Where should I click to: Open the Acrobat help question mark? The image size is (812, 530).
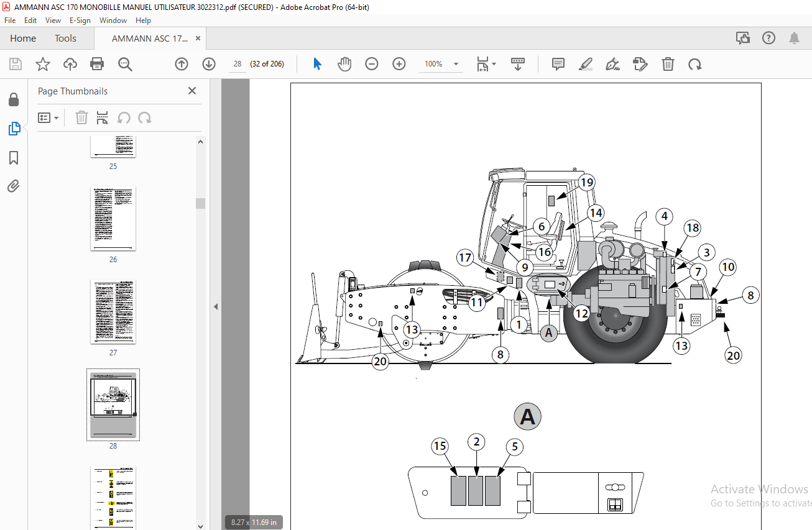click(x=768, y=39)
